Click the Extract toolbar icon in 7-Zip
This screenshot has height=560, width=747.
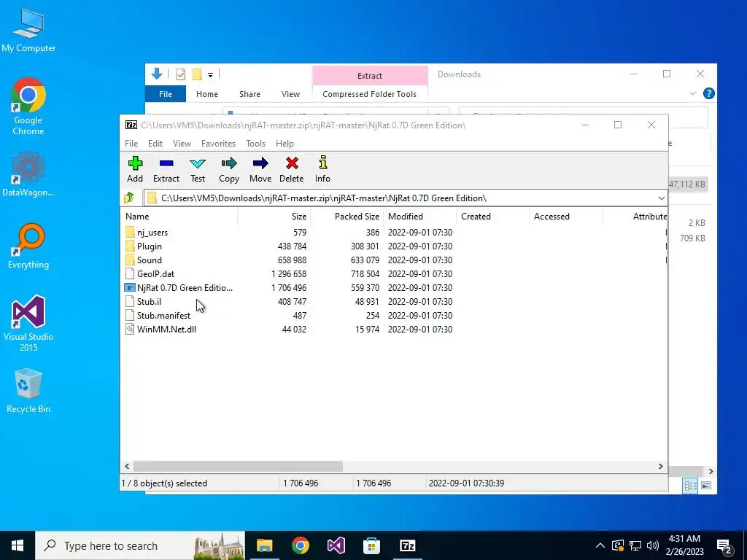166,169
